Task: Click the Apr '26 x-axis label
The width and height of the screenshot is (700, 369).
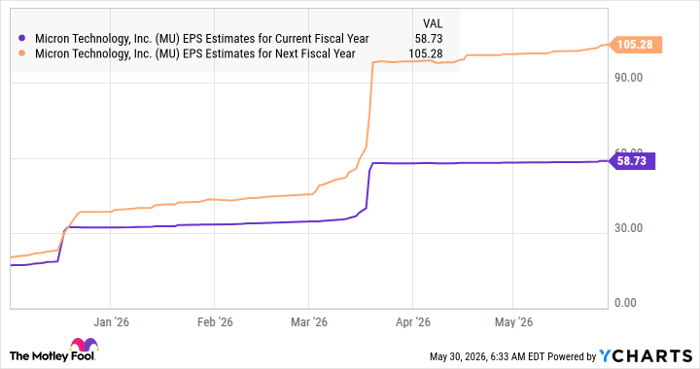Action: (x=413, y=322)
